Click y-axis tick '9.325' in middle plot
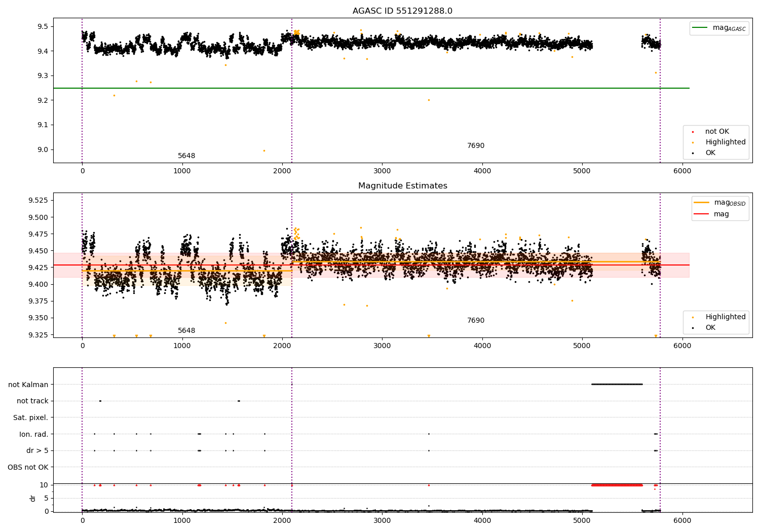This screenshot has width=760, height=532. point(39,335)
